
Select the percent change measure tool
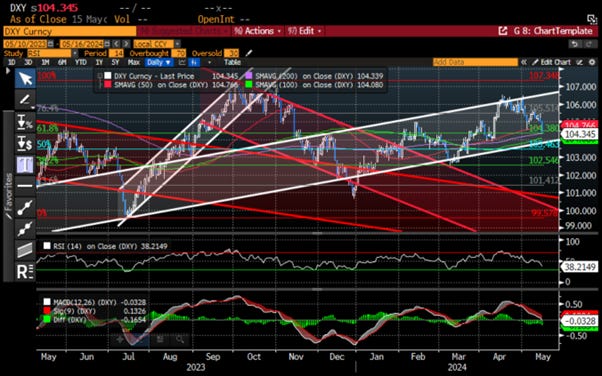(x=25, y=122)
